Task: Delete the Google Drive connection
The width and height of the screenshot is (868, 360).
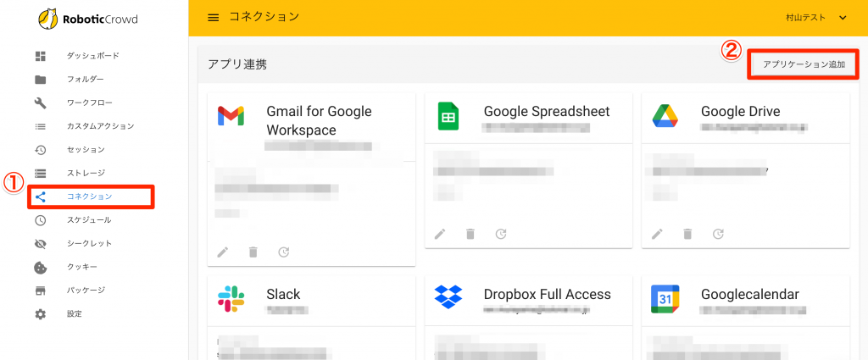Action: click(x=687, y=234)
